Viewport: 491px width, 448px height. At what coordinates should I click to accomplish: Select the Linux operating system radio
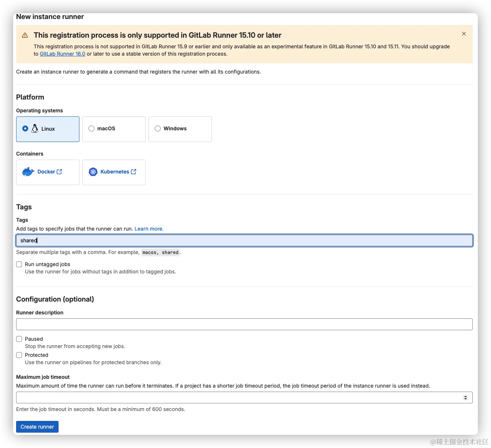25,128
